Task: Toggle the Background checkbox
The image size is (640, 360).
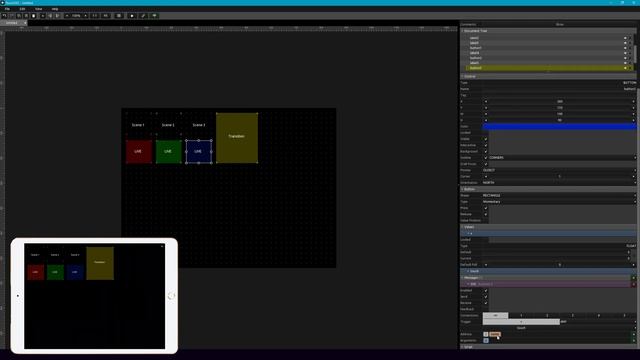Action: 486,151
